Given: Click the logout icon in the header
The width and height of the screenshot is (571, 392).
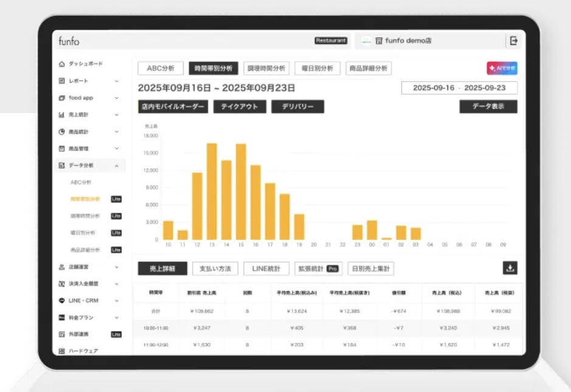Looking at the screenshot, I should 514,41.
